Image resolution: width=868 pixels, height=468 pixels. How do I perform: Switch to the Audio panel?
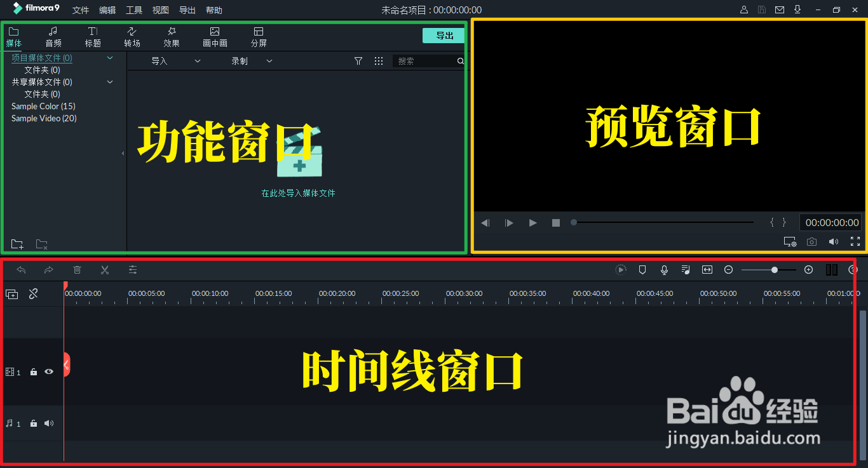tap(53, 36)
